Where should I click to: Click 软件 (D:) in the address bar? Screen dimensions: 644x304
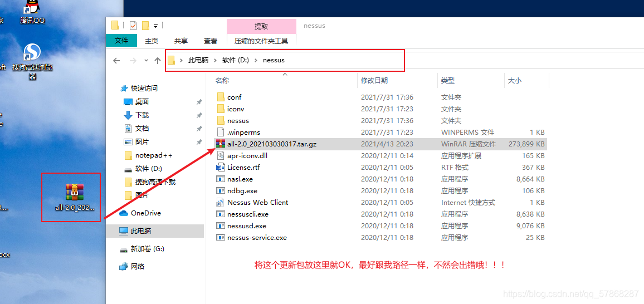(x=235, y=60)
